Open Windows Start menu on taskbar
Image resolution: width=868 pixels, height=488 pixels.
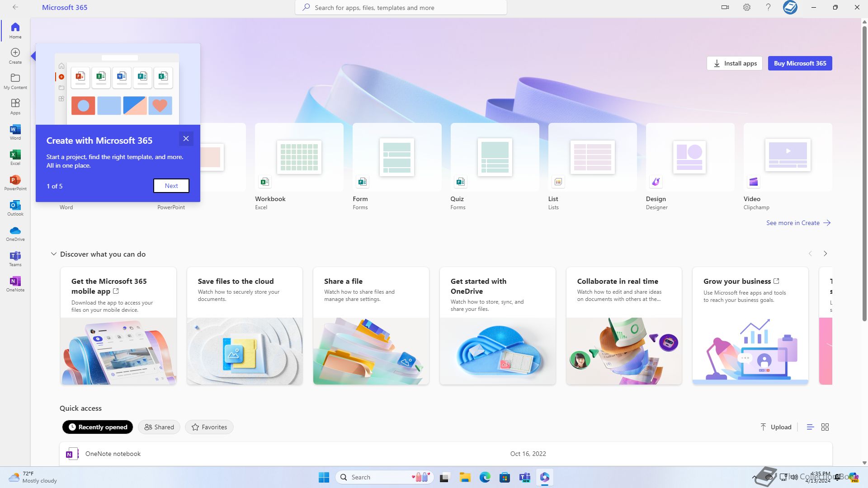324,477
